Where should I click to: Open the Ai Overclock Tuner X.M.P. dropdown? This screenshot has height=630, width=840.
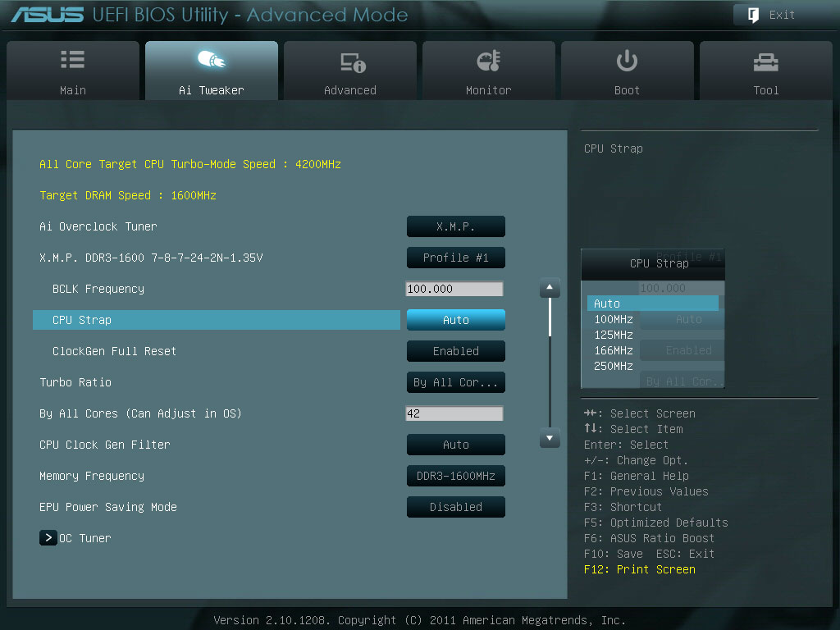tap(455, 226)
